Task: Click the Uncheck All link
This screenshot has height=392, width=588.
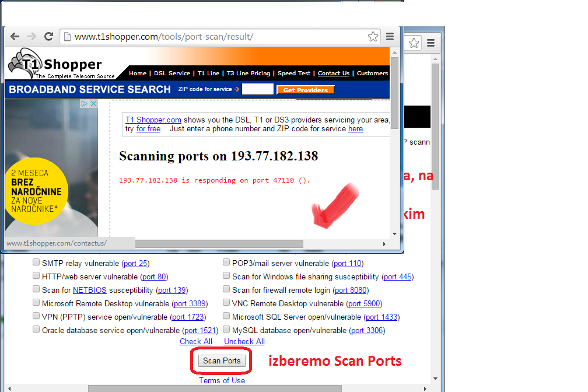Action: pyautogui.click(x=244, y=341)
